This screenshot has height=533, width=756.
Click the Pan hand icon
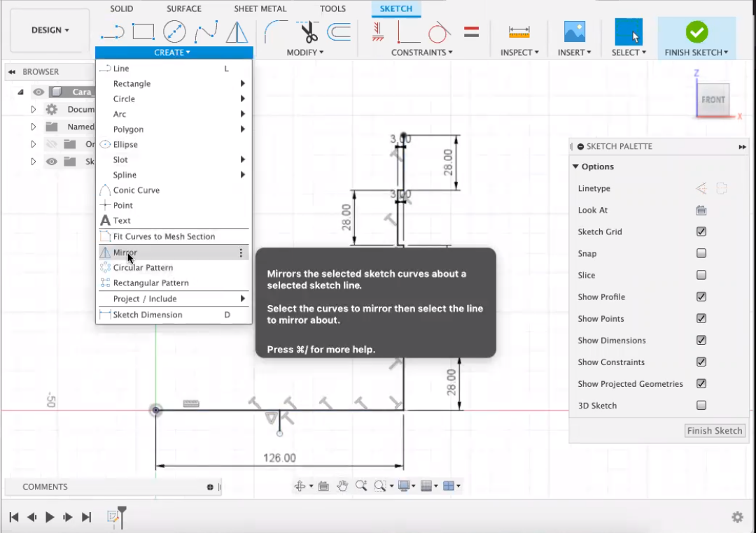tap(342, 485)
